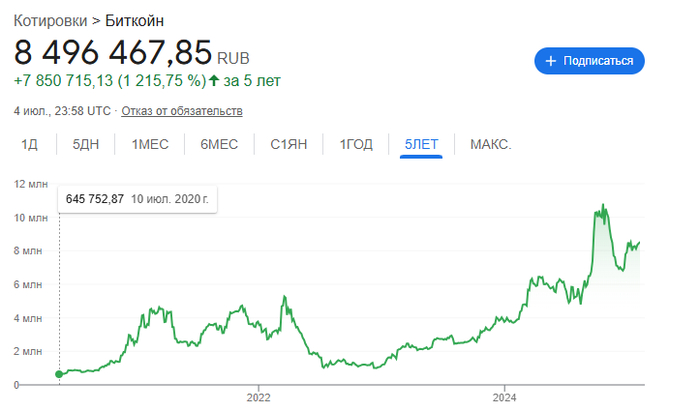Click the Подписаться subscribe button
Screen dimensions: 700x411
coord(589,61)
